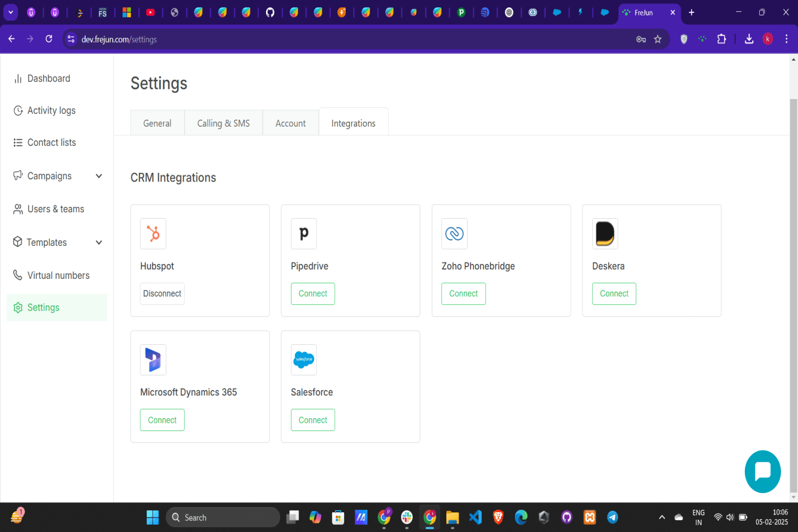Open the Chrome profile avatar menu
This screenshot has width=798, height=532.
(x=768, y=39)
